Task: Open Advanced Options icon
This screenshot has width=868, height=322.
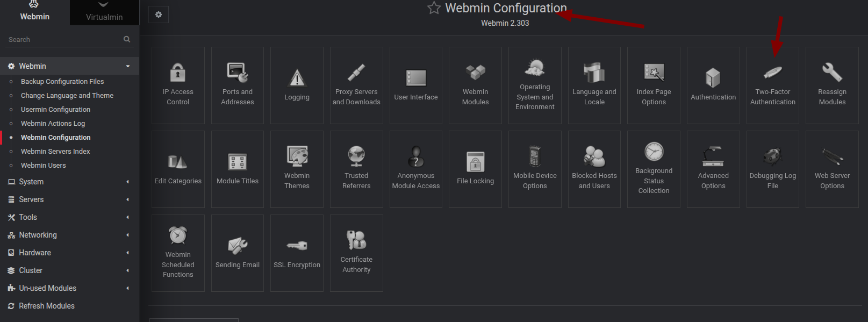Action: point(713,169)
